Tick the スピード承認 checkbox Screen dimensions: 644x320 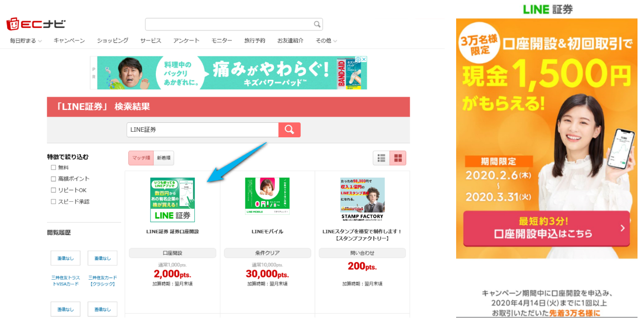53,202
